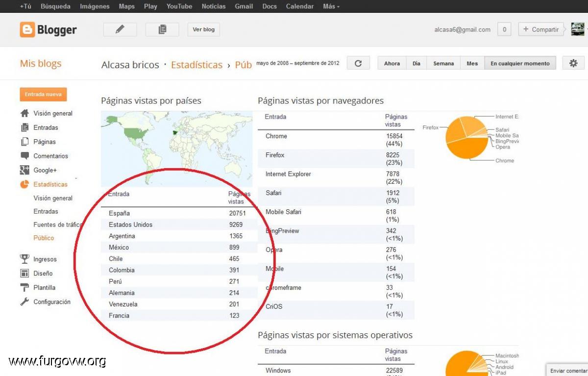Viewport: 588px width, 376px height.
Task: Click the Blogger wordmark text
Action: [57, 30]
